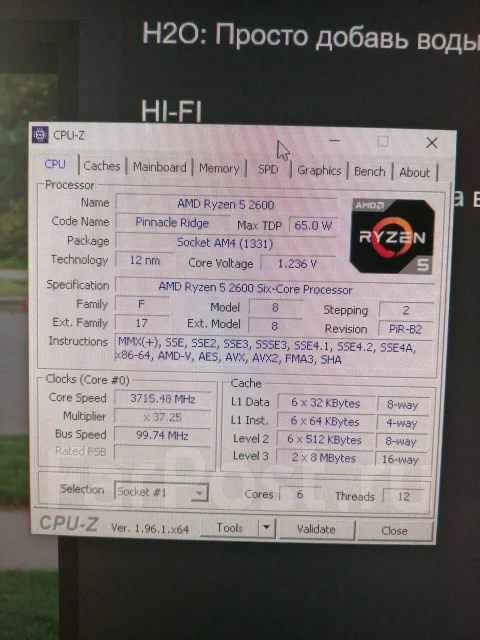Image resolution: width=480 pixels, height=640 pixels.
Task: Open the Graphics tab
Action: coord(319,170)
